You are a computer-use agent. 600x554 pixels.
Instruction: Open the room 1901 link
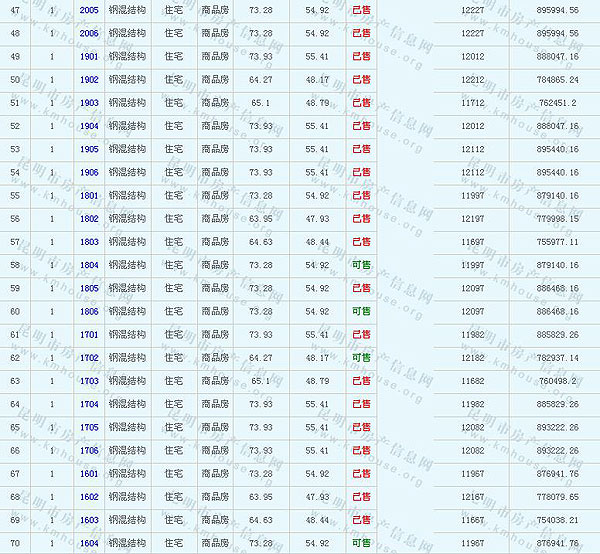[89, 56]
